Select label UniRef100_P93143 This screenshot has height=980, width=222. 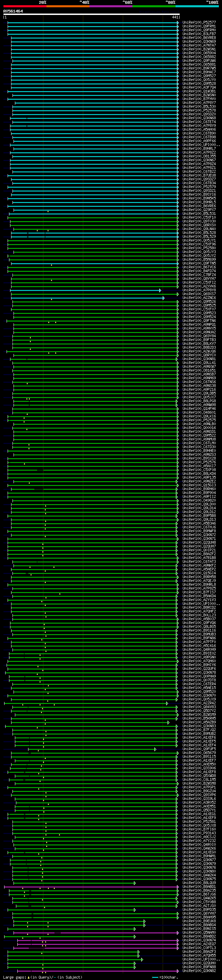199,833
